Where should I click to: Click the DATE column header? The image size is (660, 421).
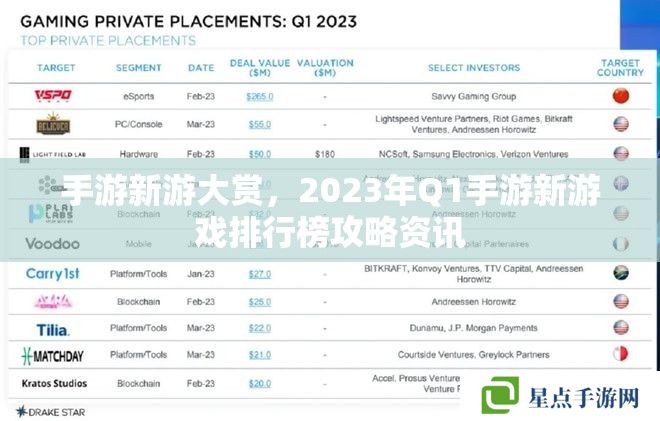point(201,68)
